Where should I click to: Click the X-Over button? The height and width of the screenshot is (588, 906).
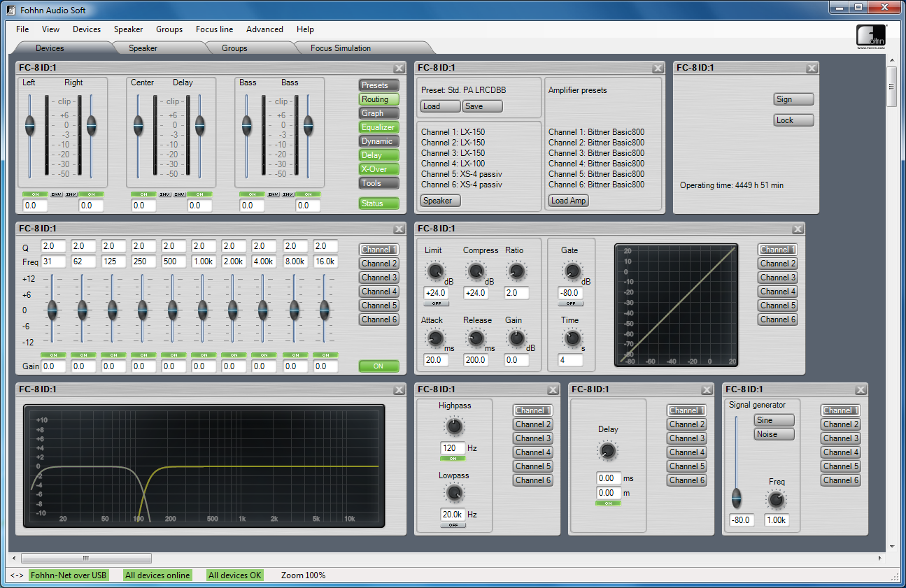(x=378, y=169)
